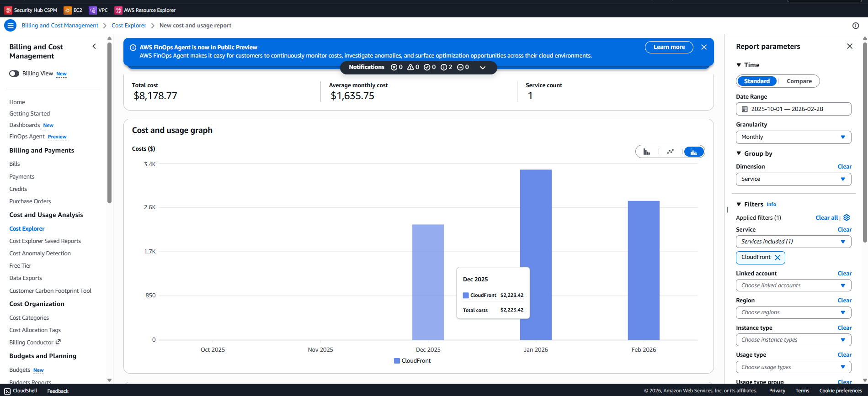Screen dimensions: 868x396
Task: Click the page info icon below the top bar
Action: (x=856, y=26)
